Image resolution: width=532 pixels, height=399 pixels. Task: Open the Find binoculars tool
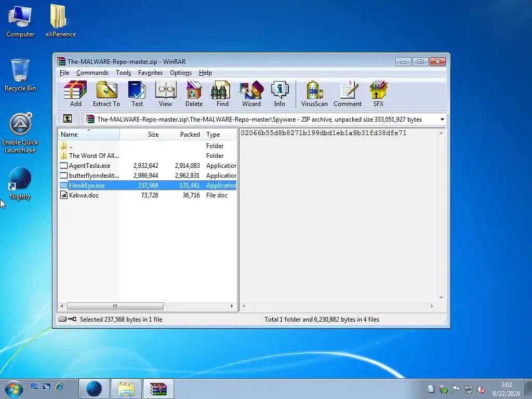[222, 94]
